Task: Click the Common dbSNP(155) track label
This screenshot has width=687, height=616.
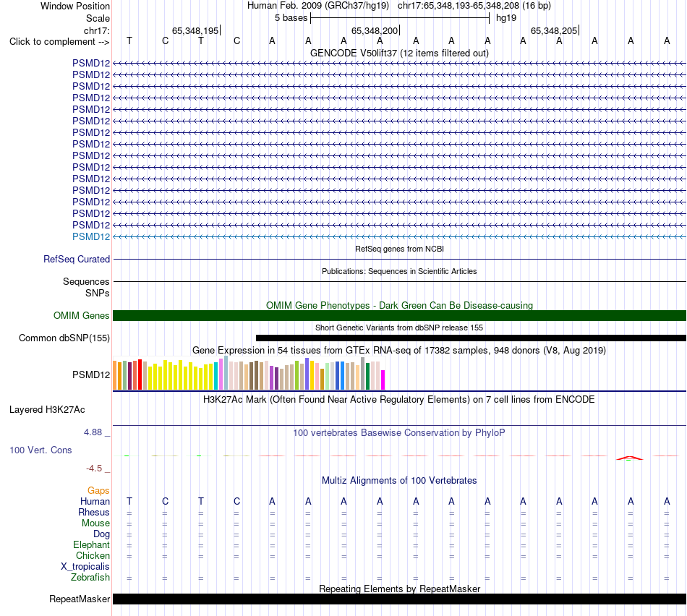Action: coord(64,338)
